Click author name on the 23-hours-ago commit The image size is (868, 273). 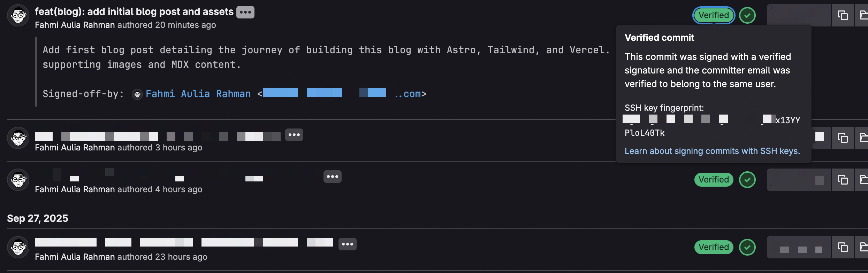pyautogui.click(x=75, y=257)
